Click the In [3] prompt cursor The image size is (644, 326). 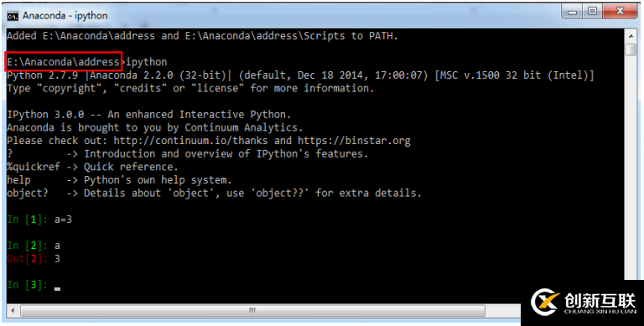point(57,288)
